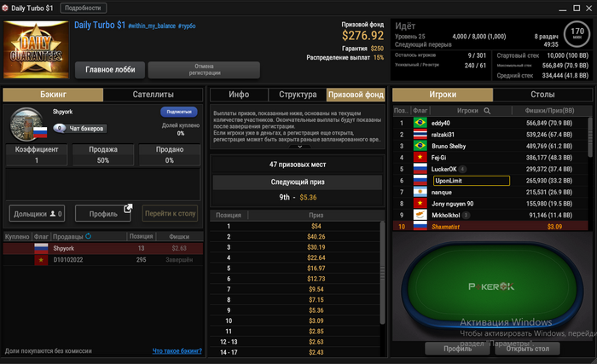Expand the payout info text chevron
Screen dimensions: 597x364
tap(299, 147)
